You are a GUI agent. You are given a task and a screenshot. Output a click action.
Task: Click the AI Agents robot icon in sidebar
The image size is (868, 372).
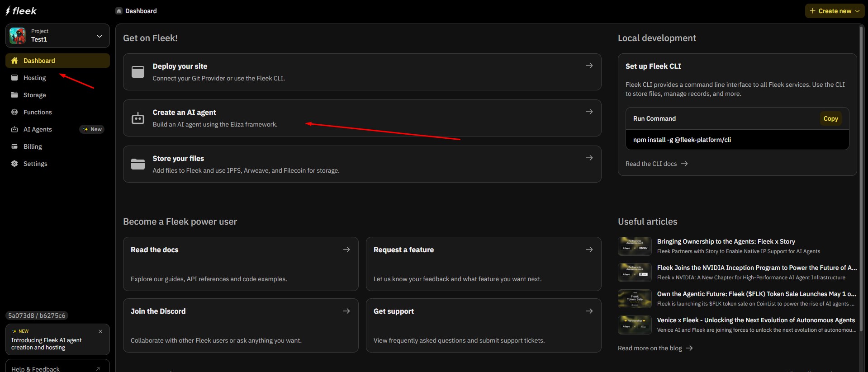click(x=14, y=129)
